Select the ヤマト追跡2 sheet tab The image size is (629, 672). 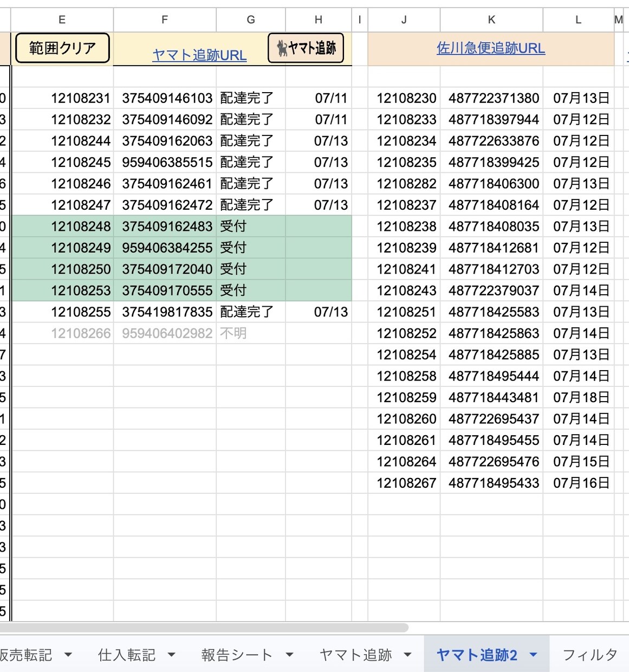tap(477, 655)
